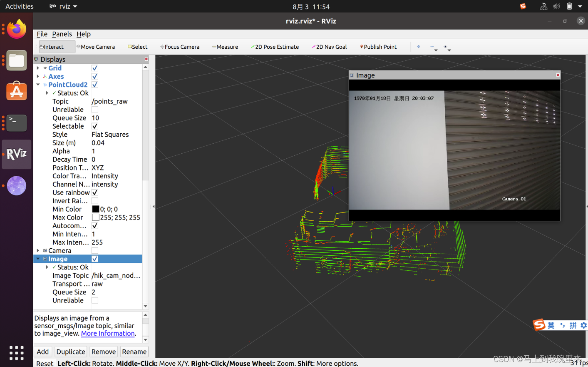
Task: Open the clock and calendar menu
Action: (x=311, y=7)
